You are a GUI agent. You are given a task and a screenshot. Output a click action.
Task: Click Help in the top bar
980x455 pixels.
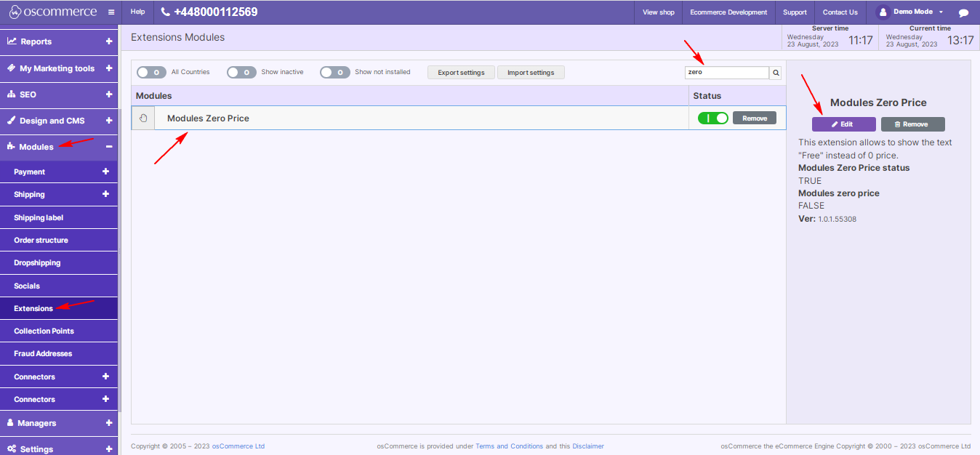[x=137, y=12]
